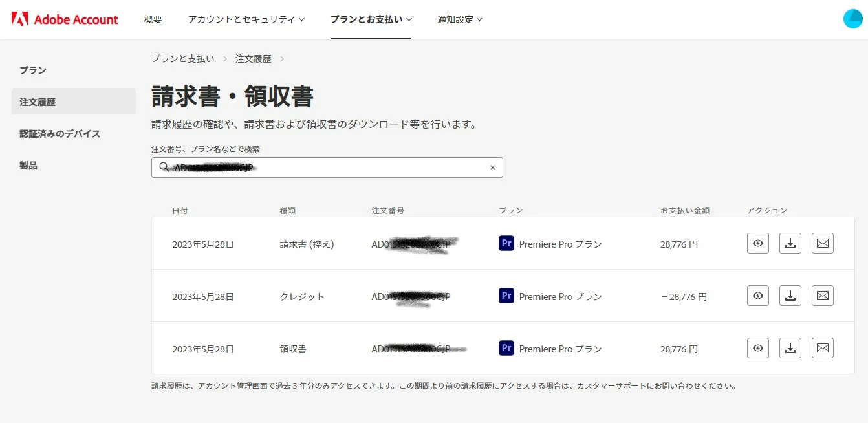Viewport: 868px width, 423px height.
Task: View the クレジット row eye icon
Action: click(758, 296)
